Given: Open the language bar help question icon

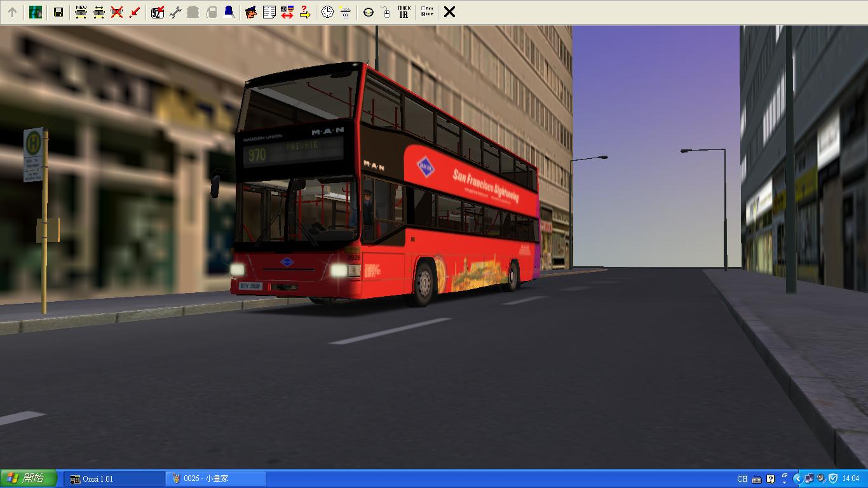Looking at the screenshot, I should [771, 478].
